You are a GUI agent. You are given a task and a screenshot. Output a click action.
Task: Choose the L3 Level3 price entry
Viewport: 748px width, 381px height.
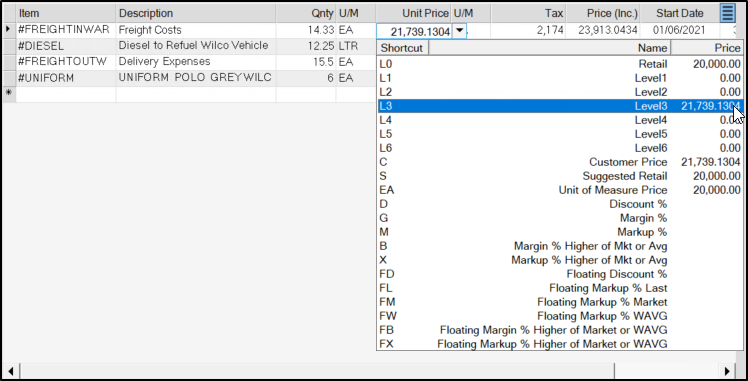560,106
